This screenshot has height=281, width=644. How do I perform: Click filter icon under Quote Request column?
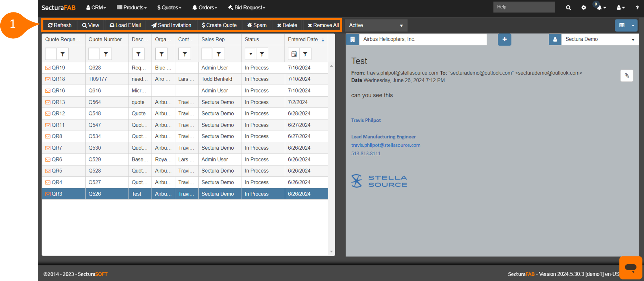[x=63, y=54]
